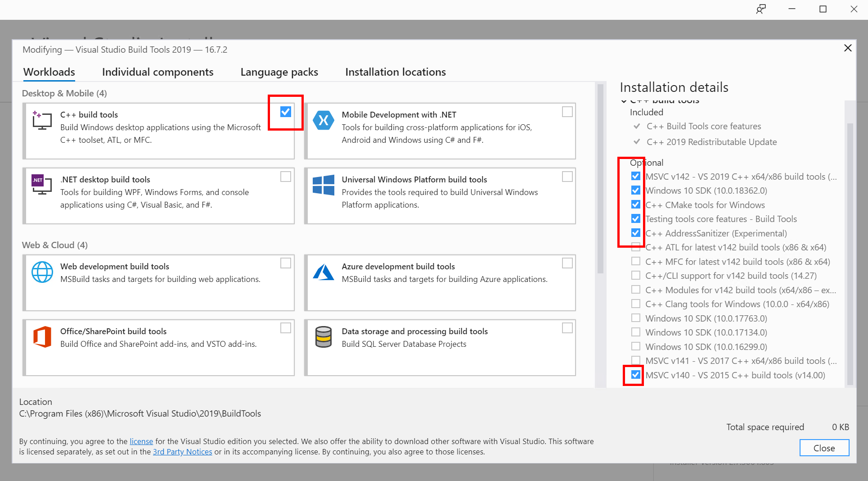The width and height of the screenshot is (868, 481).
Task: Click the Installation details scrollbar
Action: click(x=850, y=254)
